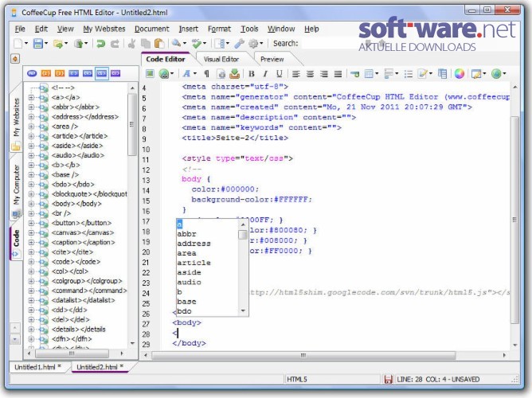
Task: Click the Cut scissors icon
Action: click(132, 44)
